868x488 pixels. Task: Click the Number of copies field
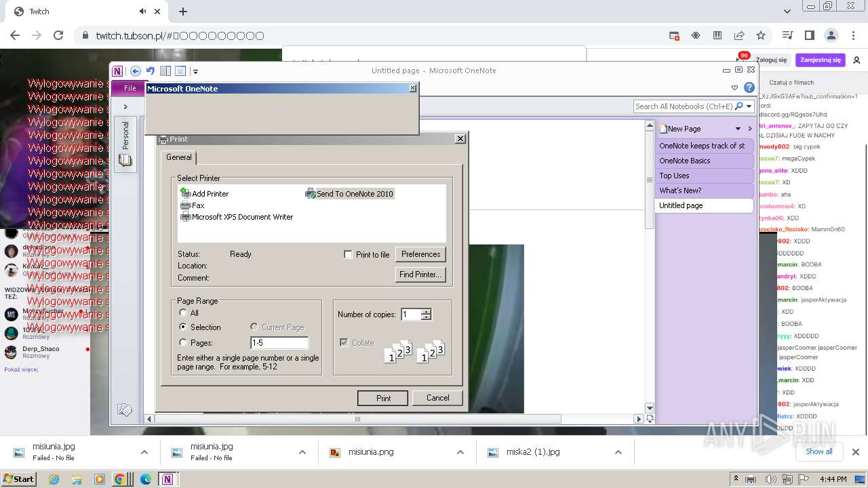(411, 314)
